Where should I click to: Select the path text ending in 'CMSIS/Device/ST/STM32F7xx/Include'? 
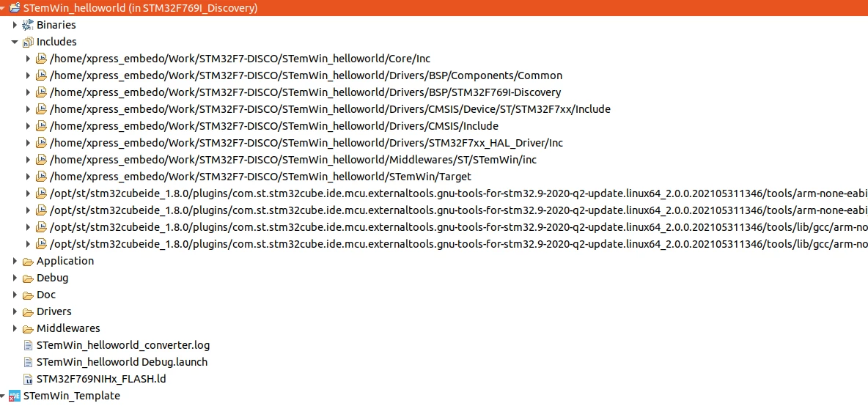[x=331, y=109]
